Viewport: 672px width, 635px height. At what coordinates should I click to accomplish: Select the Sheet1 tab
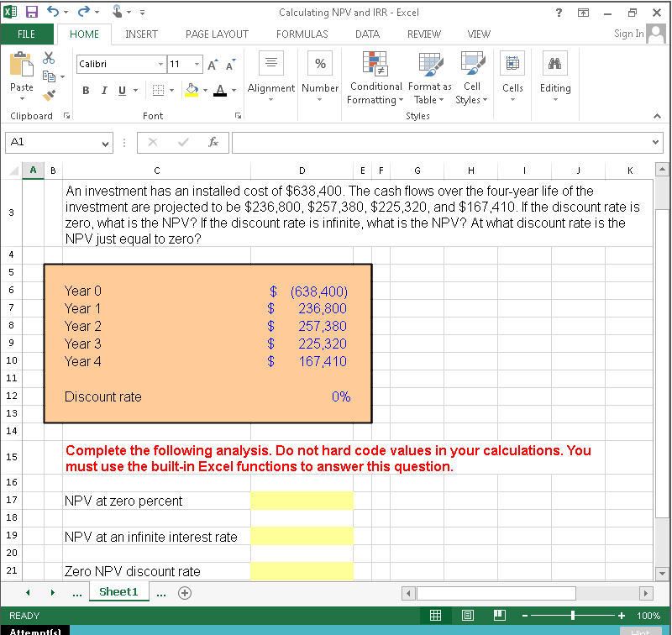pos(118,591)
